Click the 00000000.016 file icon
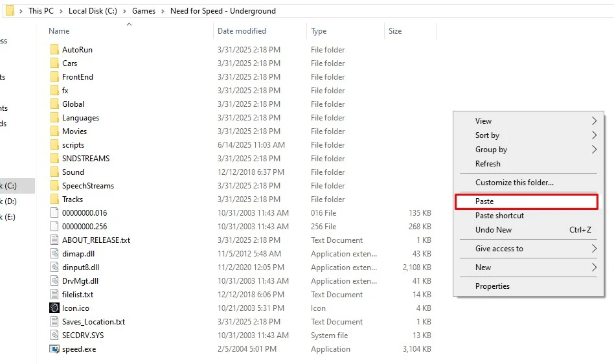 54,213
